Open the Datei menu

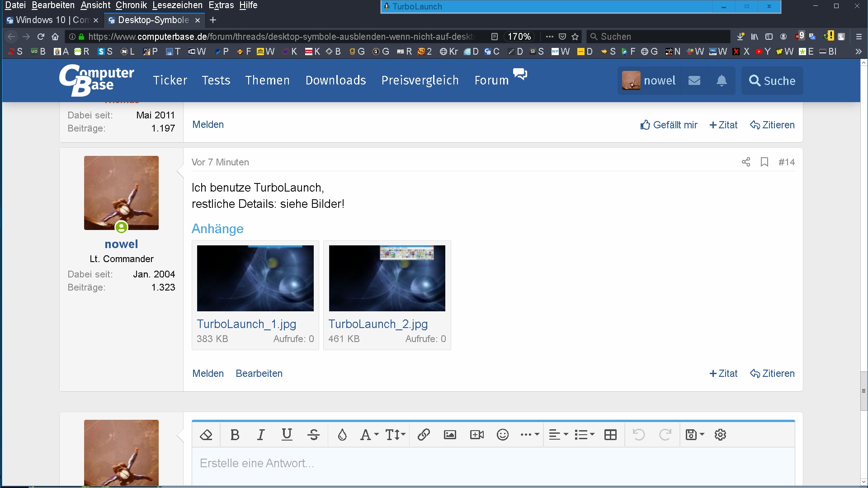[15, 5]
